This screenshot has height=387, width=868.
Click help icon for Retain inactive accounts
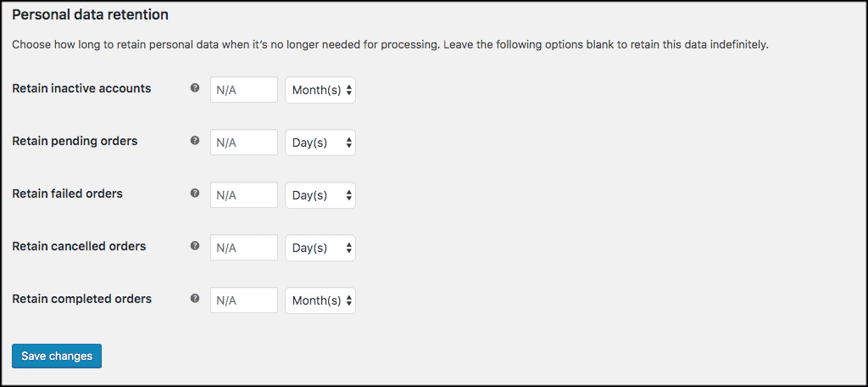(x=194, y=87)
